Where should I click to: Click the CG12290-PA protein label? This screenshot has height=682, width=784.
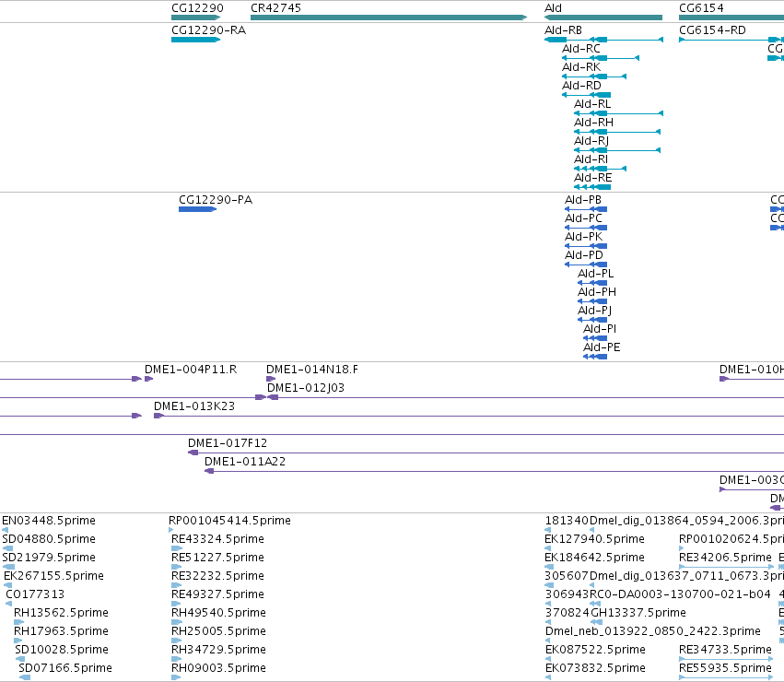pos(216,200)
